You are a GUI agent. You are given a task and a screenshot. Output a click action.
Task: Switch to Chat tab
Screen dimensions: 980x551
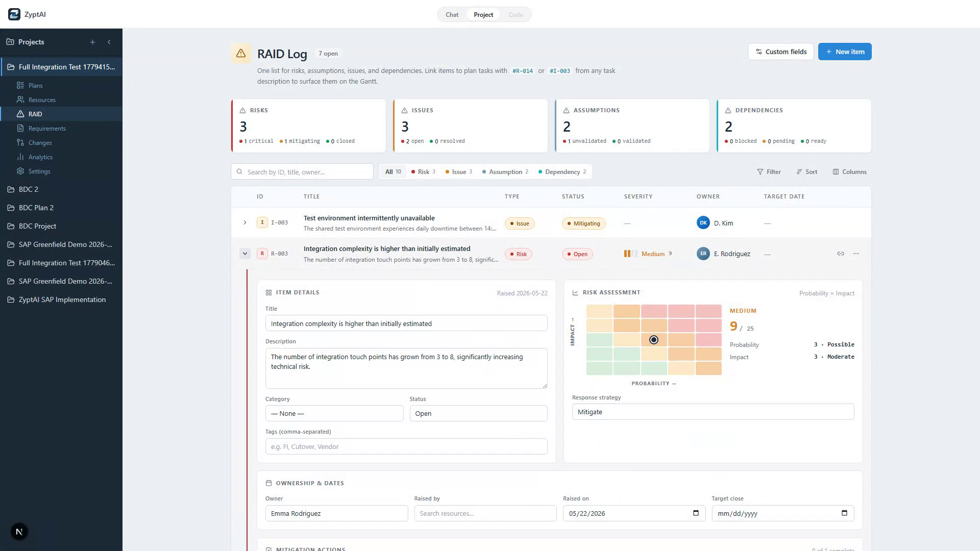[x=452, y=15]
